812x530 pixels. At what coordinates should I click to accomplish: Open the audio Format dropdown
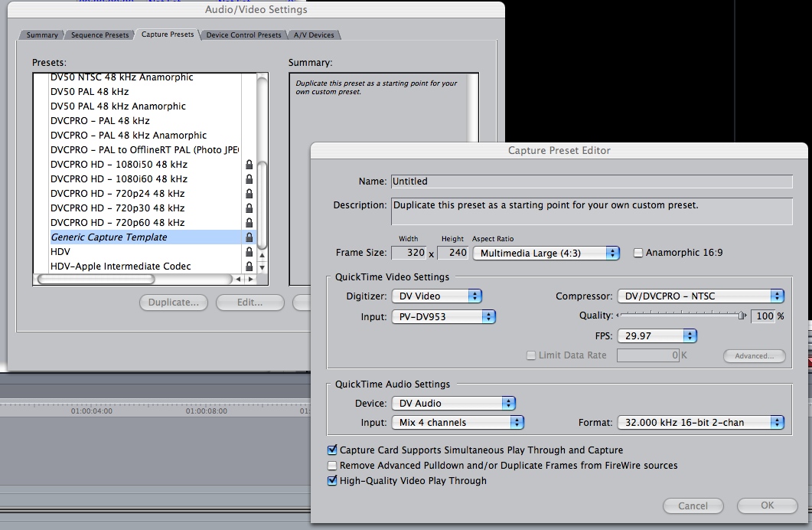[700, 422]
